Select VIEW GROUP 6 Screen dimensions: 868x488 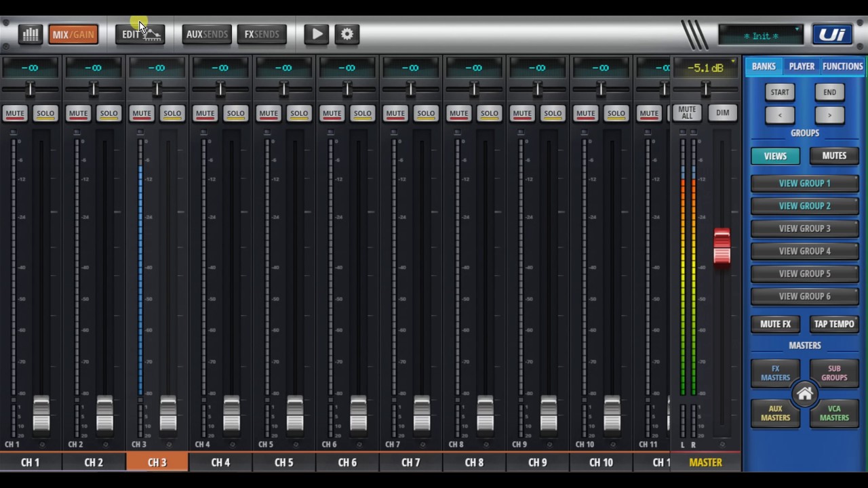point(805,296)
